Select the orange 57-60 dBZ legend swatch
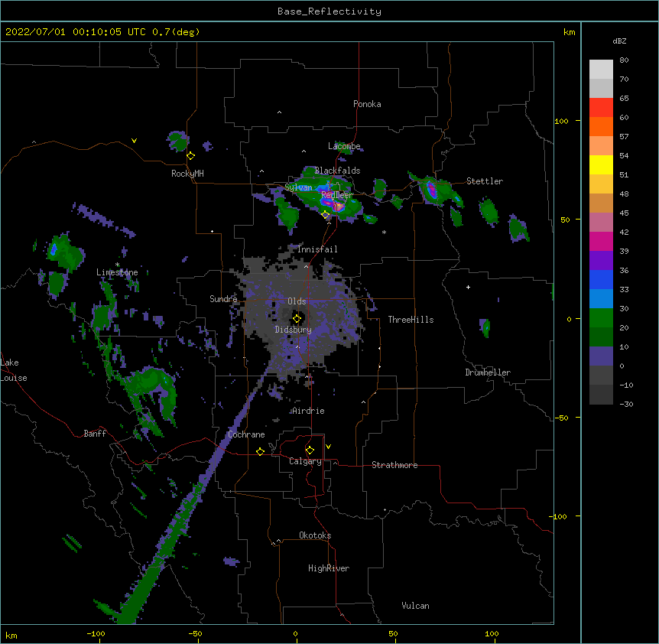 601,126
